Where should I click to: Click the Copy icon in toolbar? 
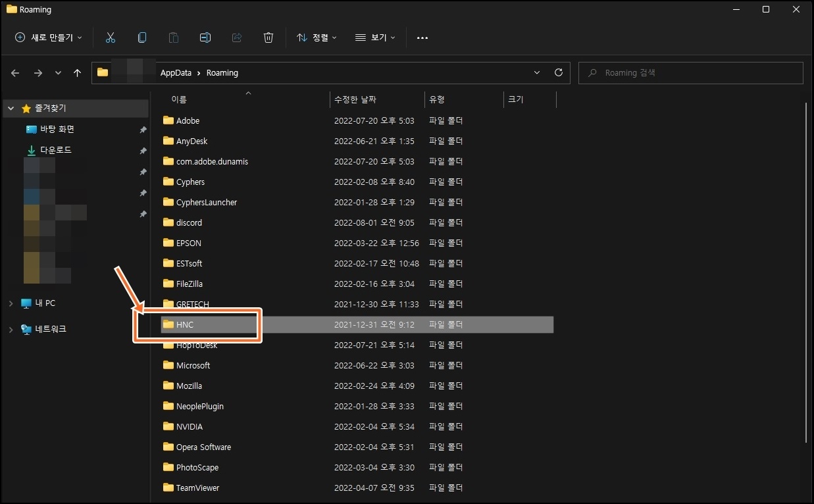(142, 38)
